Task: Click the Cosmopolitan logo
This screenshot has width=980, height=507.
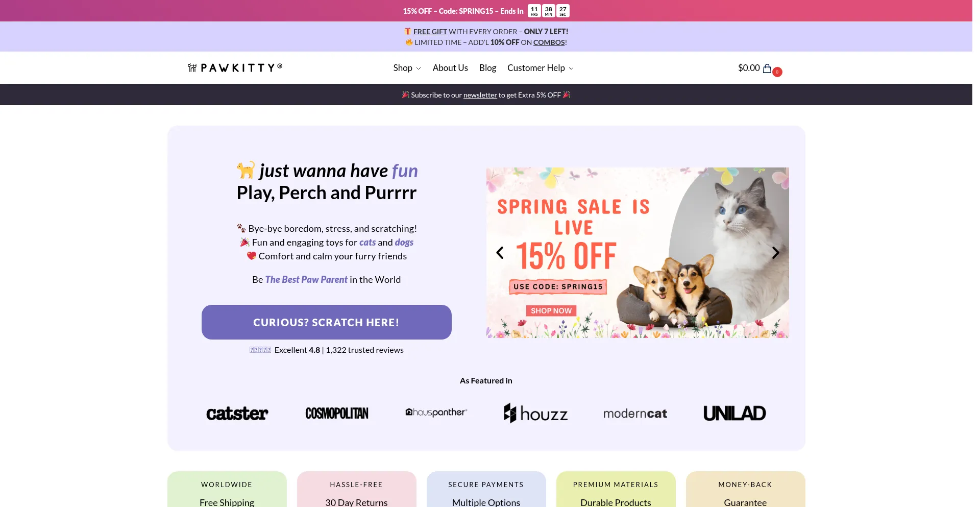Action: pos(337,413)
